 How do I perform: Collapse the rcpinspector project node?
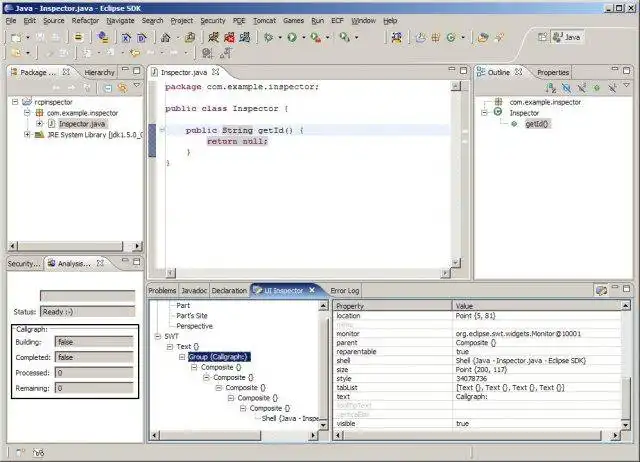pos(15,102)
